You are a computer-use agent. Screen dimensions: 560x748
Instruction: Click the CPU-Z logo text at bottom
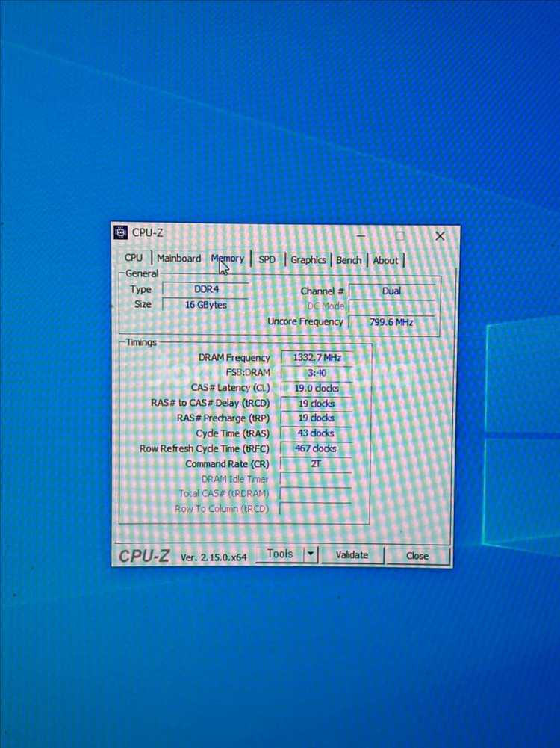click(144, 556)
